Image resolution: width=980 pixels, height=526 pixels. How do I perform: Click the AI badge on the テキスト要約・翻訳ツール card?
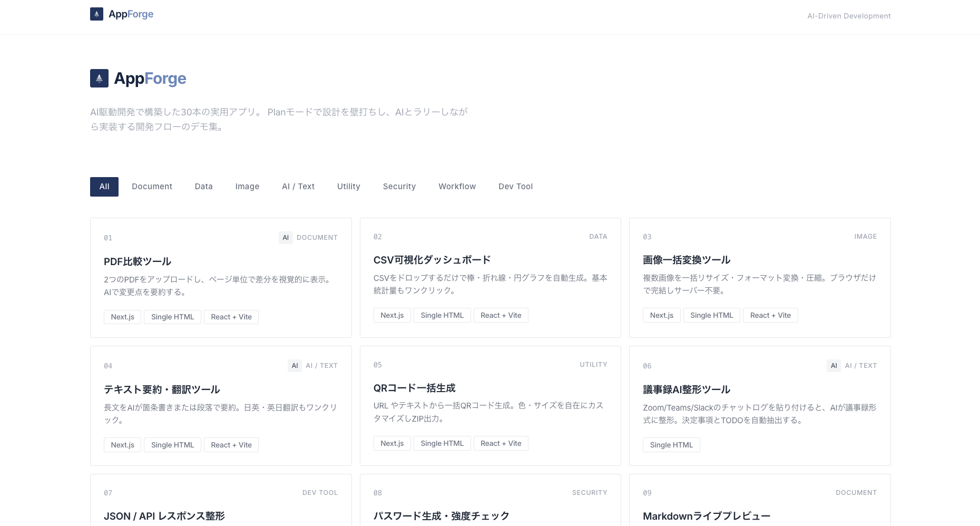[295, 365]
